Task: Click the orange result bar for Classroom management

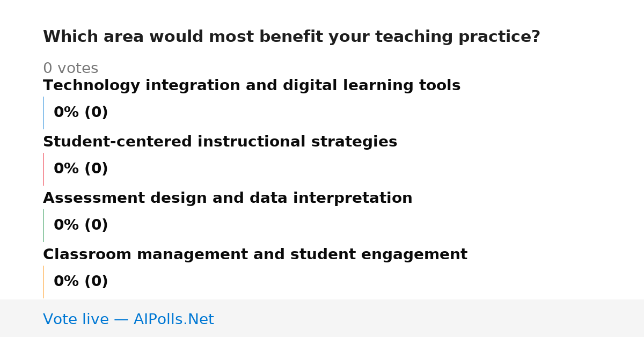Action: pos(43,282)
